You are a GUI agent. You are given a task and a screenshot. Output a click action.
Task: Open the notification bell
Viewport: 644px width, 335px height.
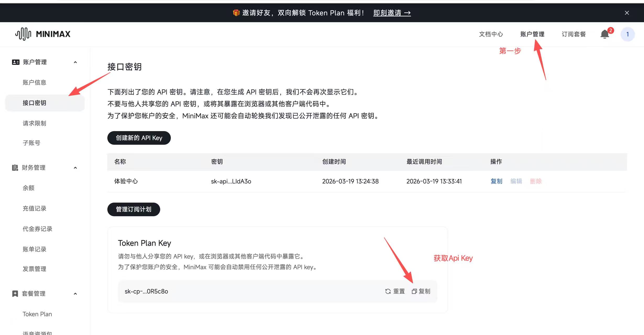point(604,34)
